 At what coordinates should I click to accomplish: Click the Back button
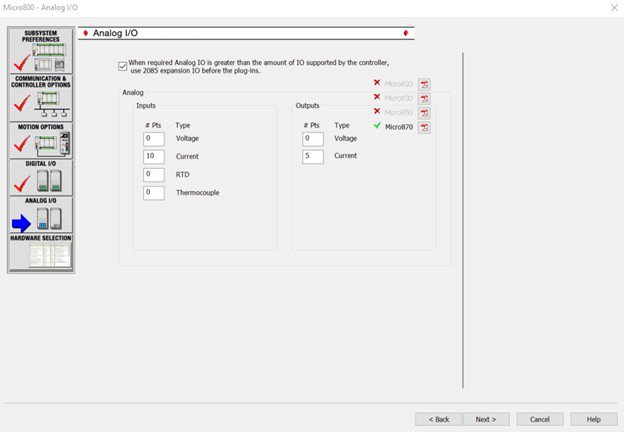439,419
